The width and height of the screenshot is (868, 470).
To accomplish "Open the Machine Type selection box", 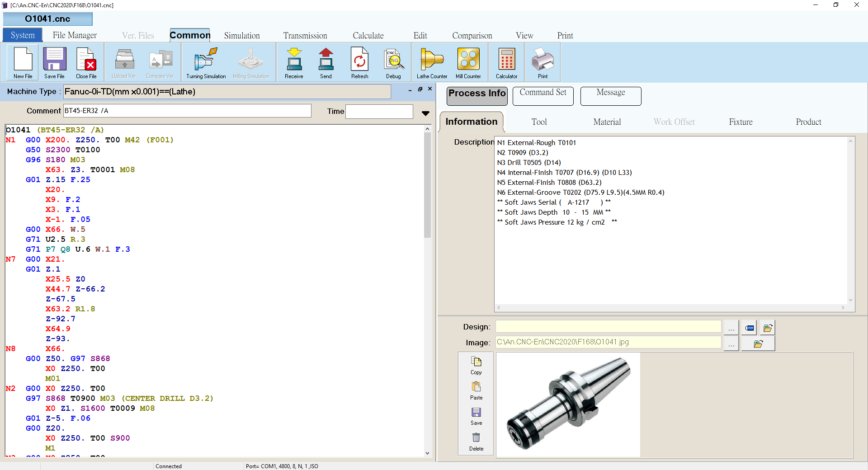I will (227, 92).
